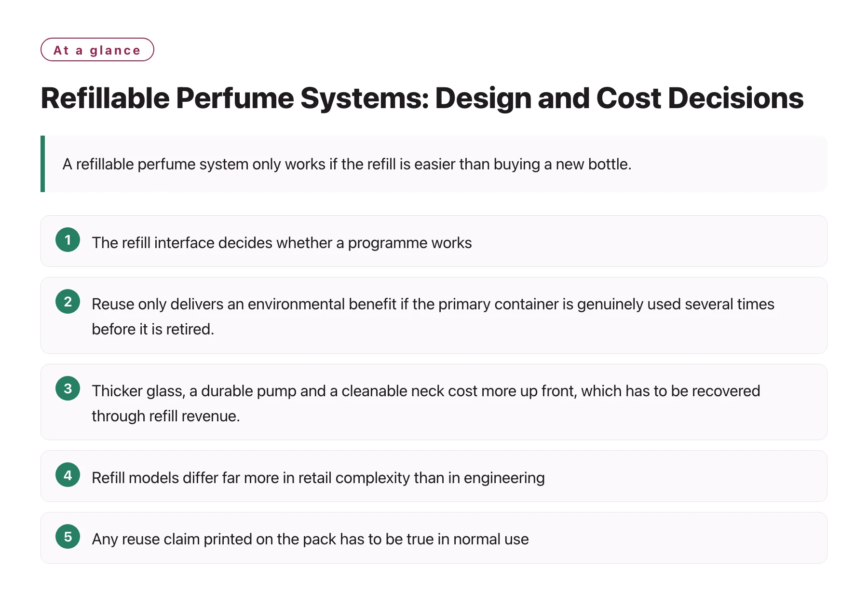
Task: Open the 'Refill models differ' card
Action: (x=434, y=476)
